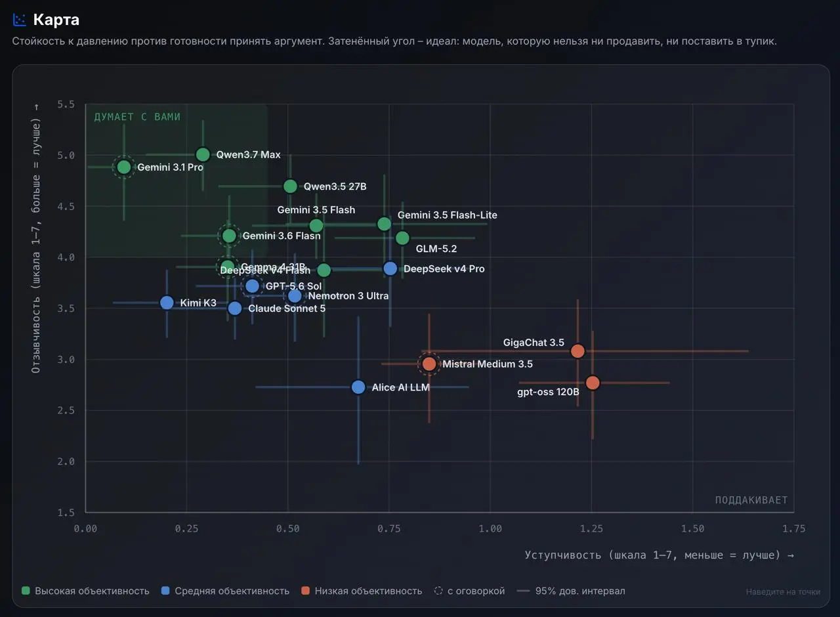Toggle the 'Высокая объективность' legend label

point(92,591)
